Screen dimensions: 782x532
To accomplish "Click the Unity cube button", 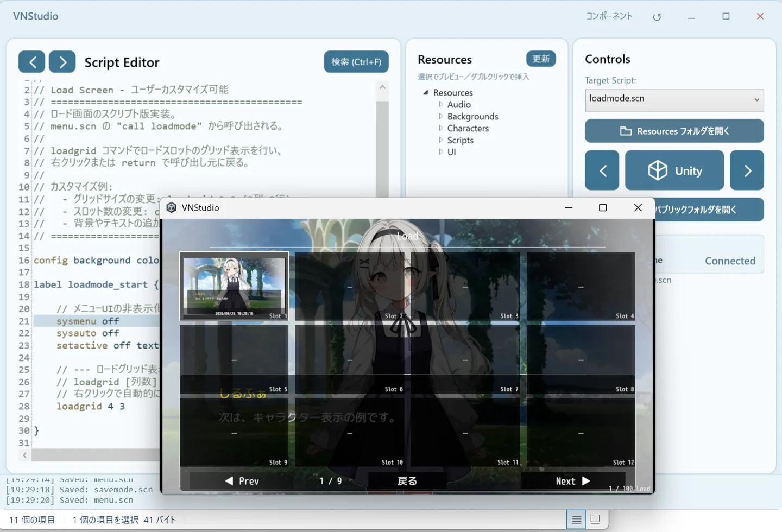I will (674, 170).
